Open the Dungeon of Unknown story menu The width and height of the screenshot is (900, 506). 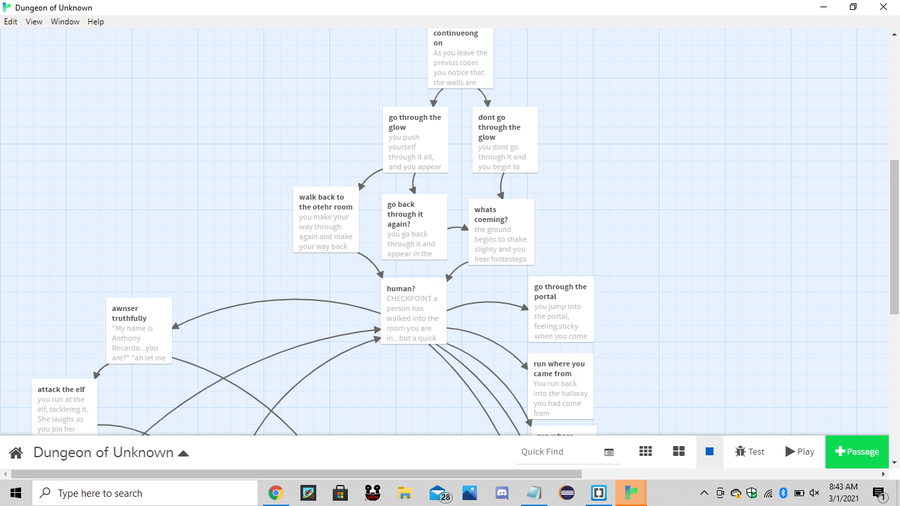[x=111, y=453]
